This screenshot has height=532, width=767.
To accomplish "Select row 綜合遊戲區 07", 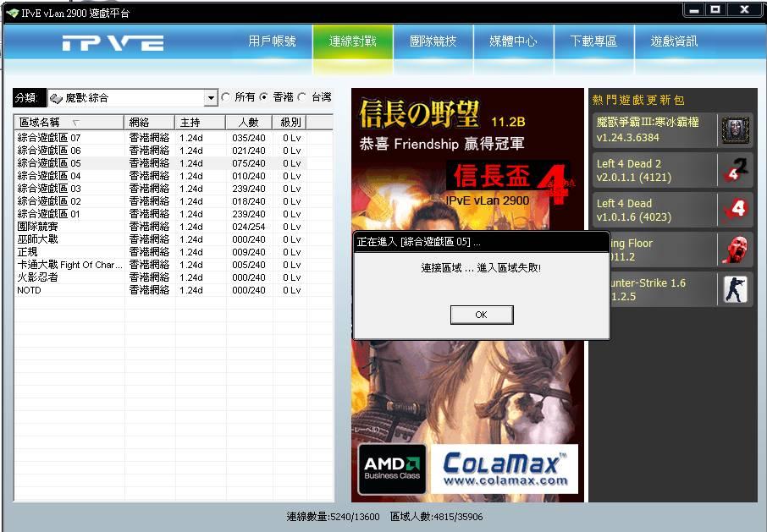I will point(161,138).
